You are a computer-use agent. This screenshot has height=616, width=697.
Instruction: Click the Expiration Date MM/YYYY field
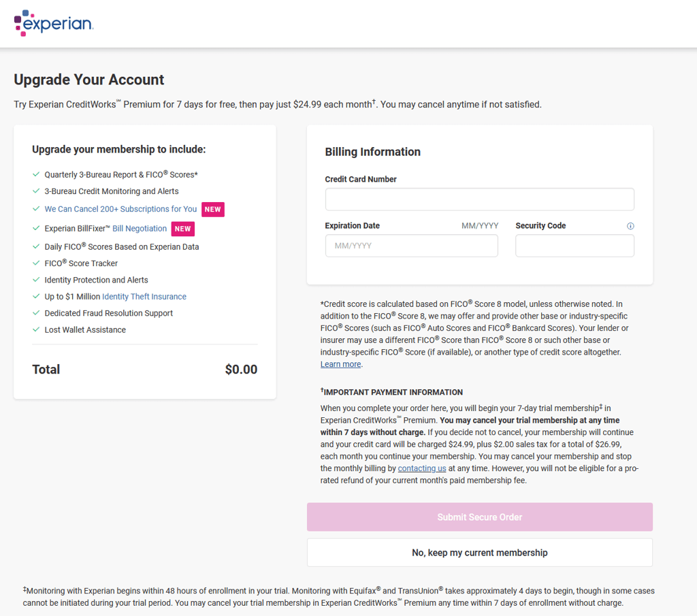(x=412, y=246)
